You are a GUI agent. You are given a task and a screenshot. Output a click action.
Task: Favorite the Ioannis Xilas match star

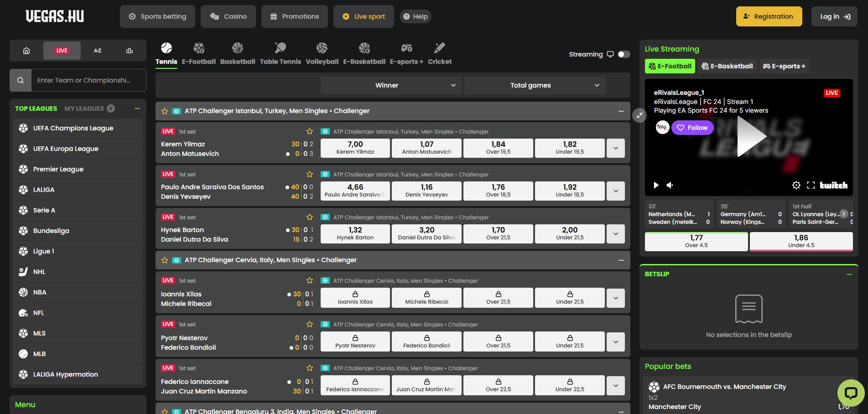pos(310,280)
